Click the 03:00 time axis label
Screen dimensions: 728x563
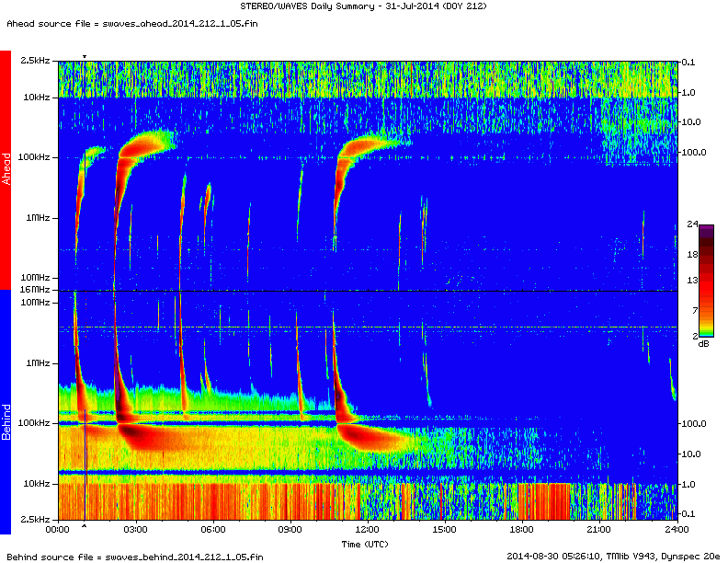[135, 530]
